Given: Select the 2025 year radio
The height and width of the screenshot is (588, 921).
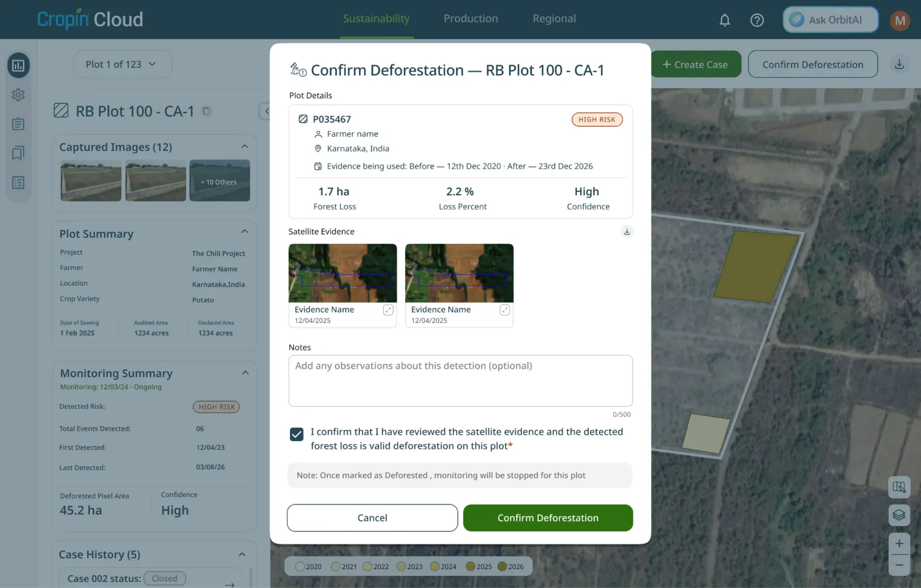Looking at the screenshot, I should (x=470, y=567).
